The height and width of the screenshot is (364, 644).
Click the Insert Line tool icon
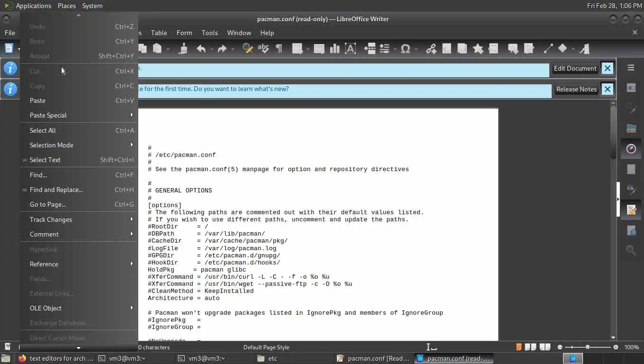click(x=548, y=48)
